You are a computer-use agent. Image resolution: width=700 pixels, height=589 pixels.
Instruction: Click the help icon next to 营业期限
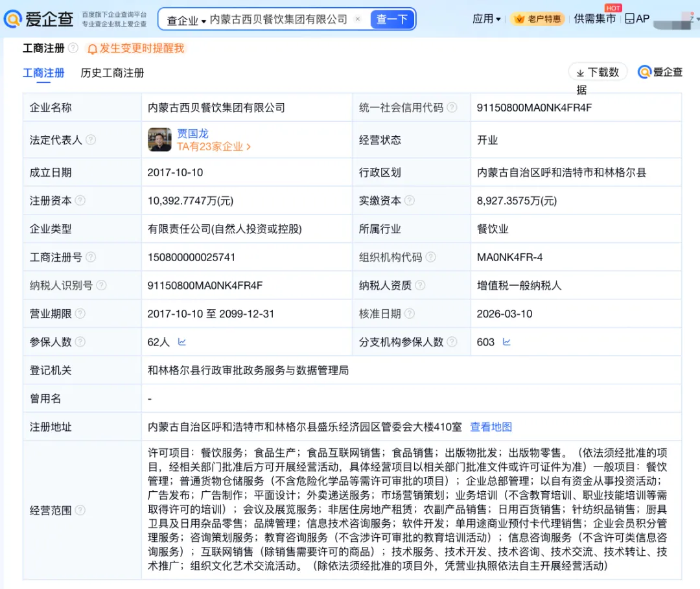coord(80,314)
